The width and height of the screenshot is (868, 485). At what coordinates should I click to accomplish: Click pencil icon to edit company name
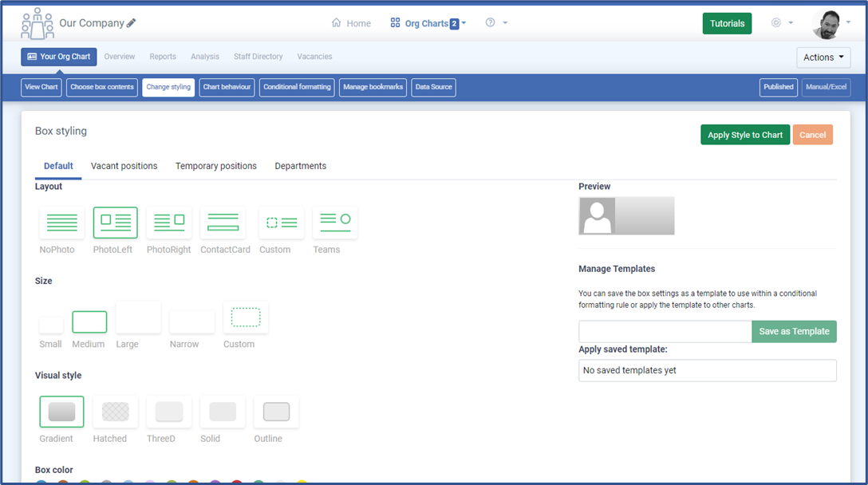pyautogui.click(x=132, y=23)
